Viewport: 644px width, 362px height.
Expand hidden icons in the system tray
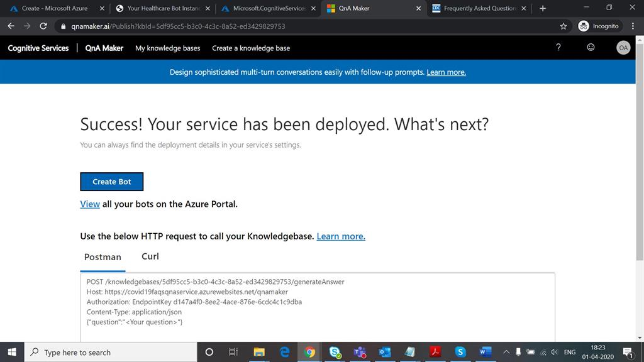point(506,352)
